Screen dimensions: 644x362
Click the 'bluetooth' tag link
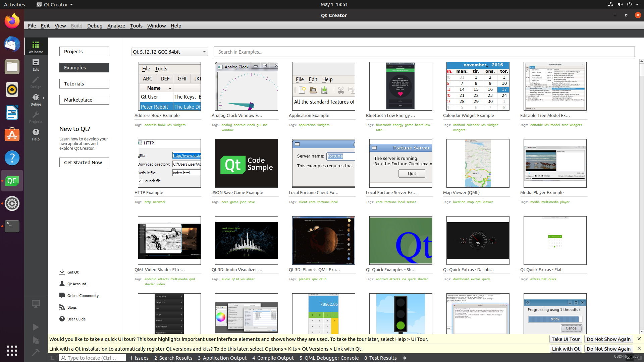coord(383,125)
